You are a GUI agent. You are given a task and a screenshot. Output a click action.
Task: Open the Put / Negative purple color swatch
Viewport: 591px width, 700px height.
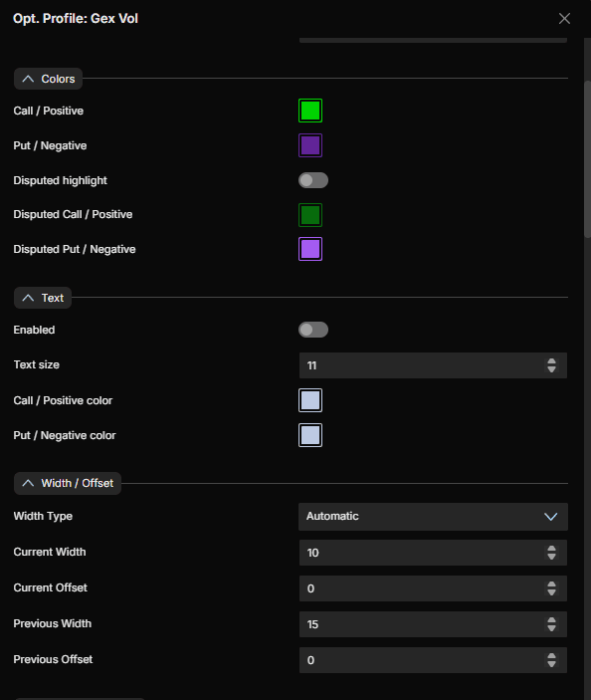coord(310,145)
